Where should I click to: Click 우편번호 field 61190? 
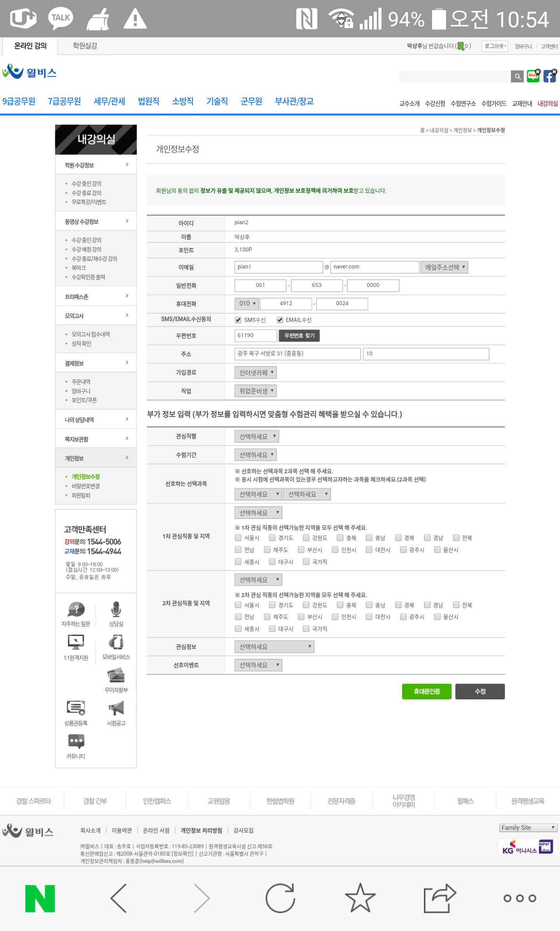[x=255, y=336]
